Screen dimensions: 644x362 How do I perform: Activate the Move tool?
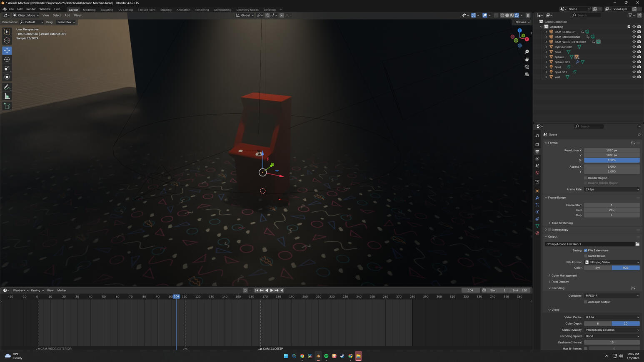pyautogui.click(x=7, y=50)
